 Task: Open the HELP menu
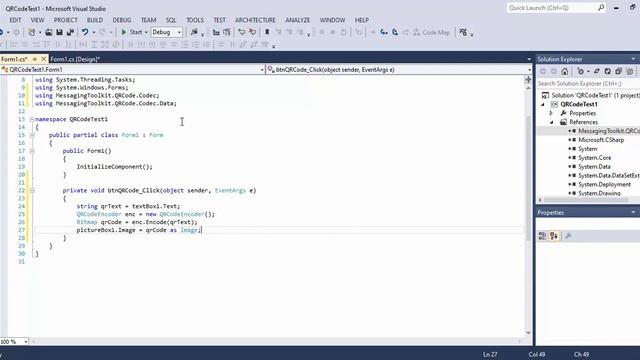(x=362, y=20)
